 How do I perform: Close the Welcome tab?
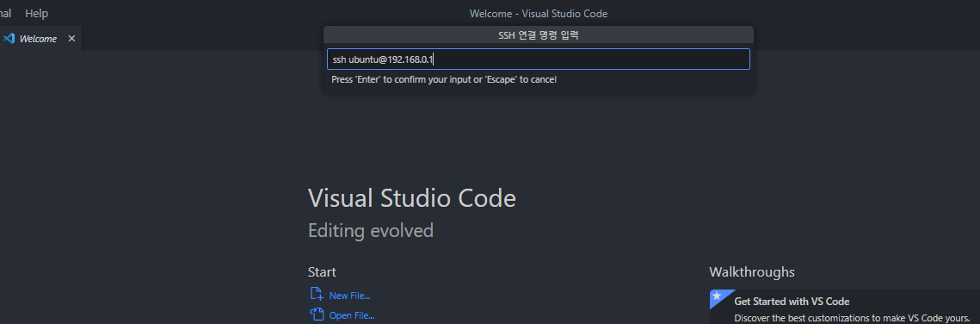[71, 39]
